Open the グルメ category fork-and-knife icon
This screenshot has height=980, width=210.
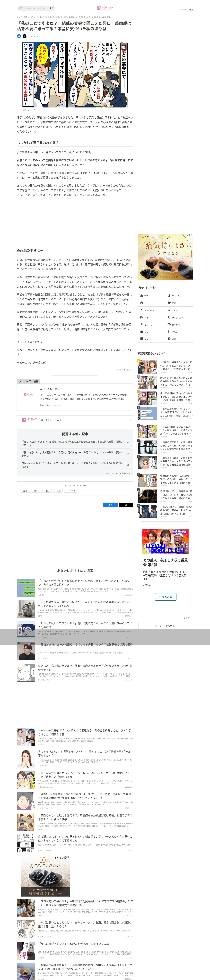tap(169, 332)
